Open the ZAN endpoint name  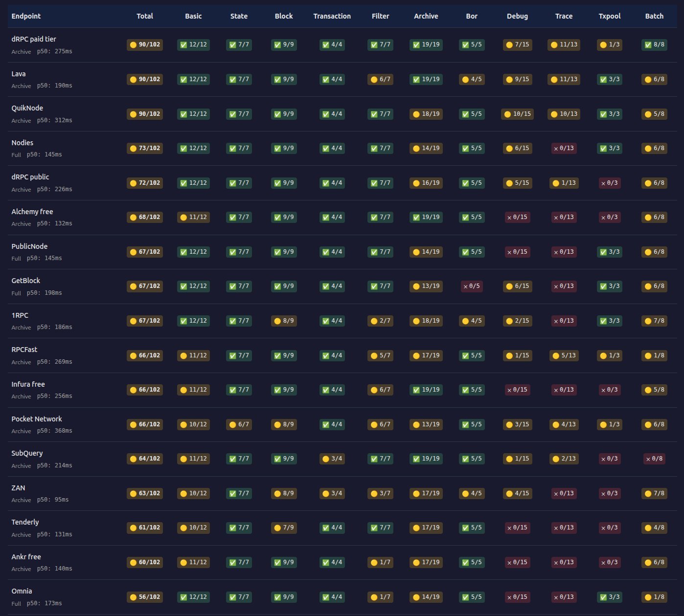(x=18, y=488)
